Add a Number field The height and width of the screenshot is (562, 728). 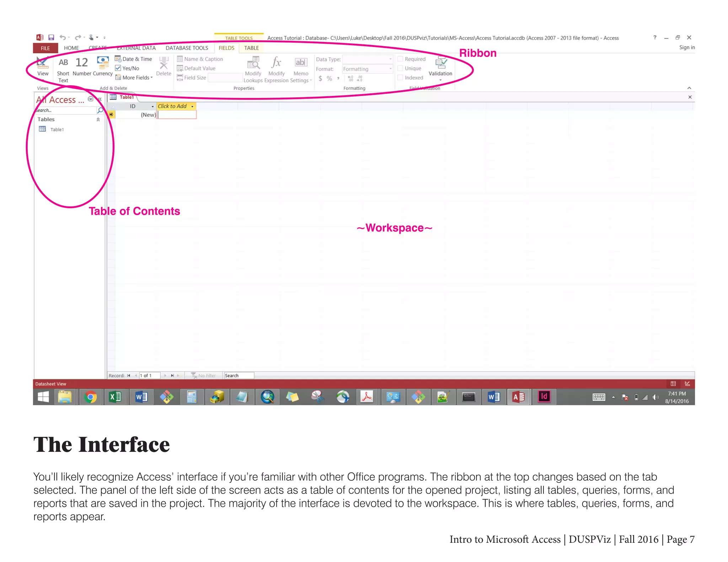(82, 67)
